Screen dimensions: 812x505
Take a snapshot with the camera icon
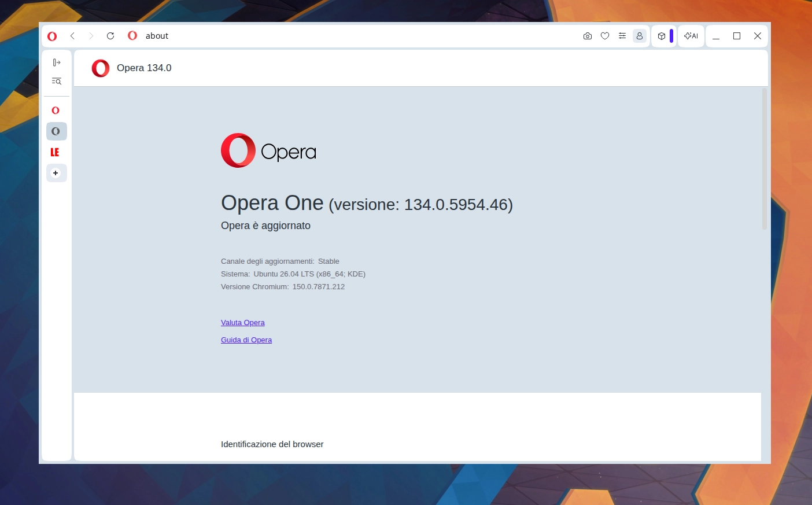click(x=588, y=36)
